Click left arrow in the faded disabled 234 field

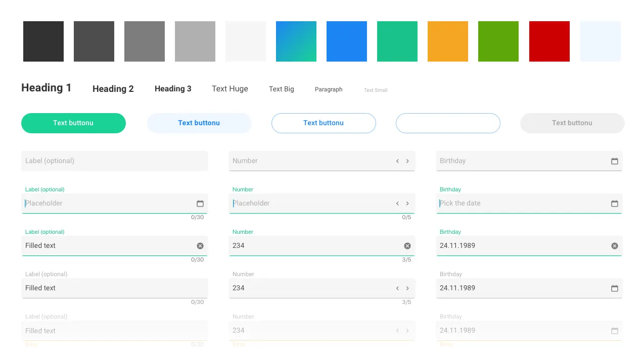(x=397, y=331)
